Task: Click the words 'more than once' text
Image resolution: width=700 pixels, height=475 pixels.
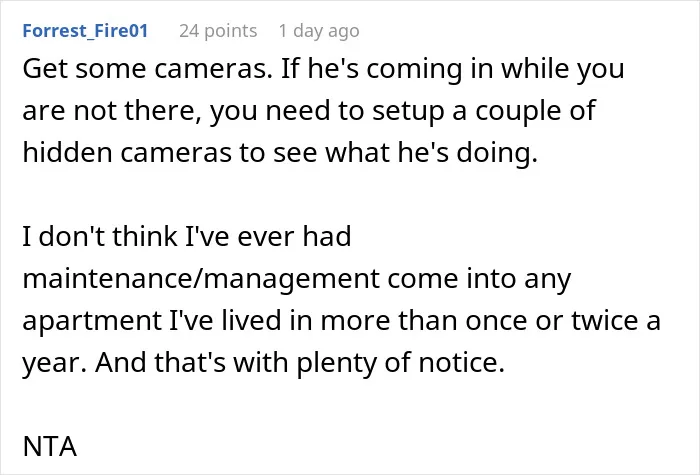Action: pos(424,321)
